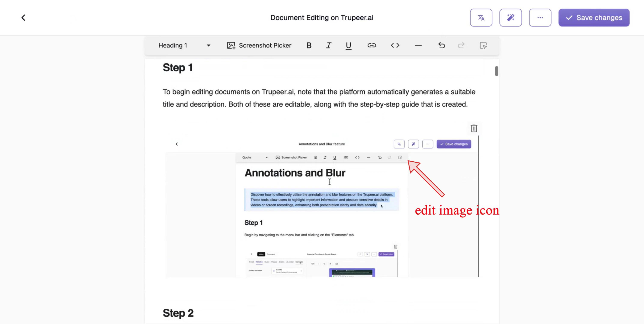Click the document title 'Document Editing on Trupeer.ai'
This screenshot has height=324, width=644.
pyautogui.click(x=322, y=18)
